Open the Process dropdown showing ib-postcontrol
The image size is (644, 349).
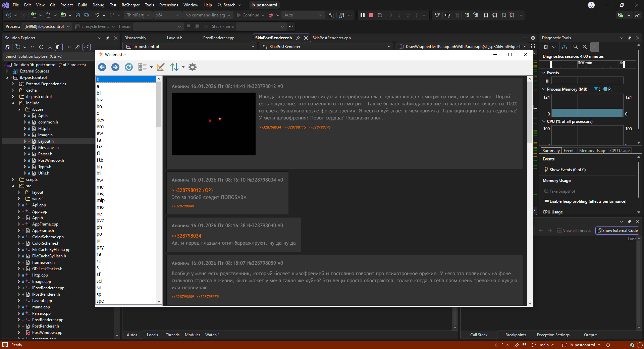[x=47, y=27]
